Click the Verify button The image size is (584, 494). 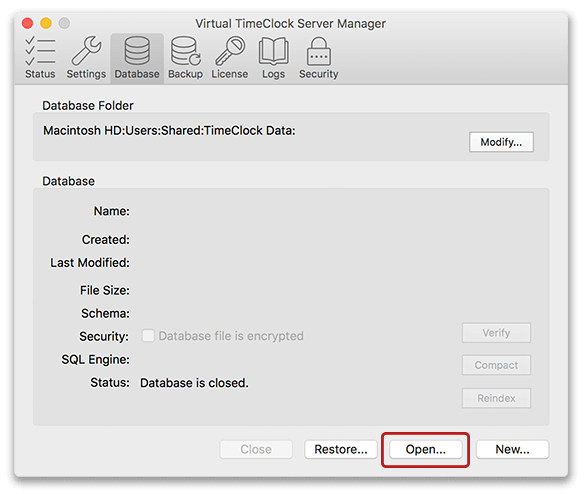click(496, 333)
